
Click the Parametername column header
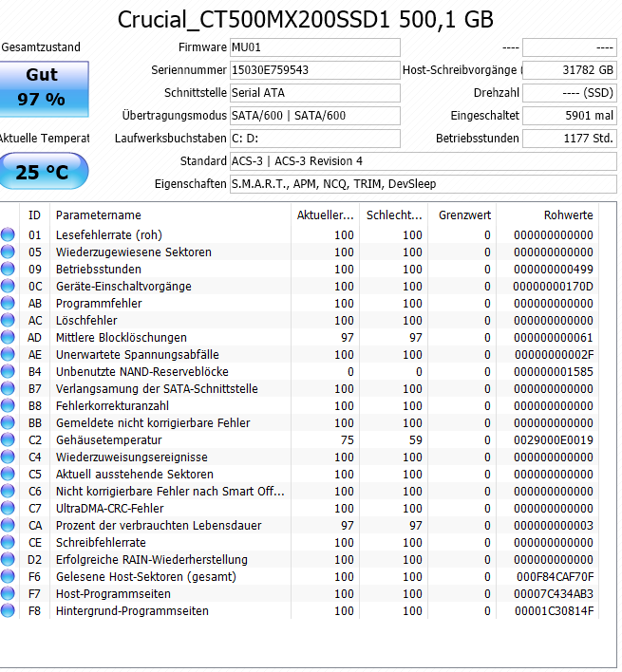(170, 215)
